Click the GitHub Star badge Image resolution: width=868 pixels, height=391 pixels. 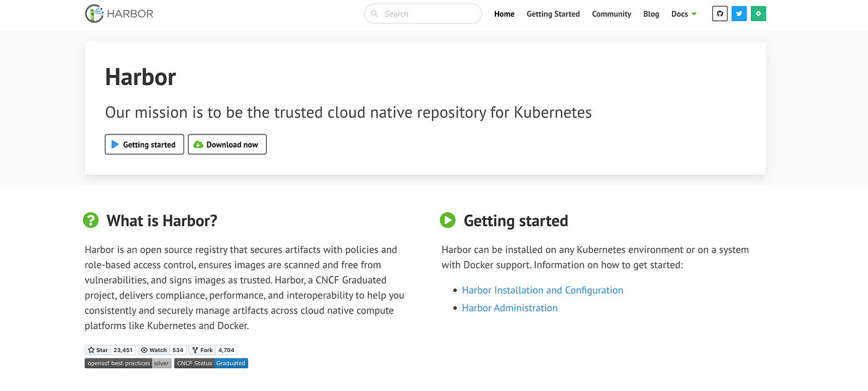pos(98,350)
